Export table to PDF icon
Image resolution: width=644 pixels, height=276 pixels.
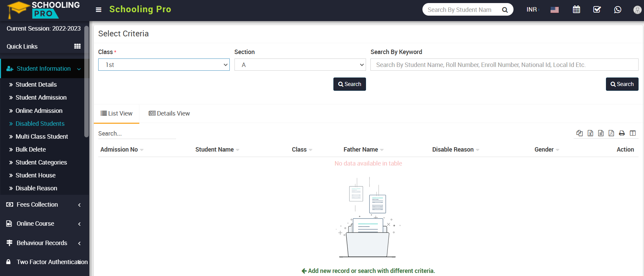click(x=611, y=133)
